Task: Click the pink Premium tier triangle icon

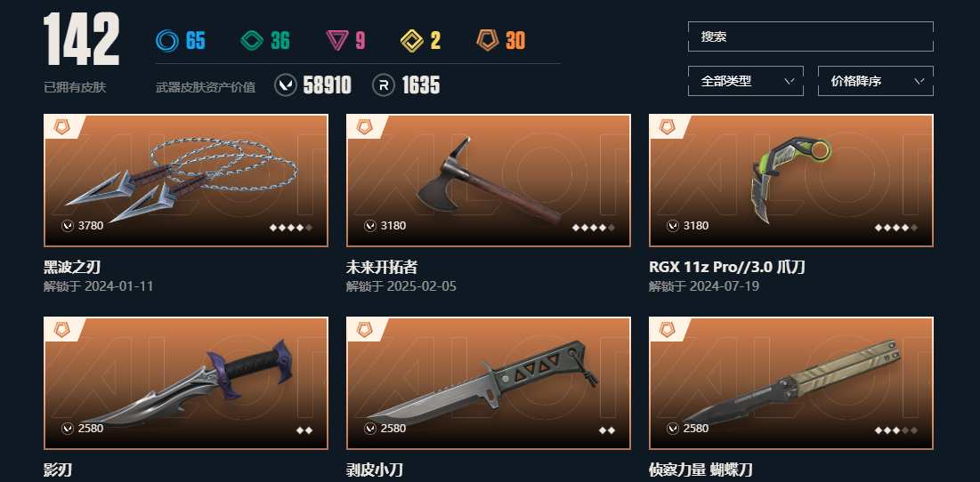Action: 336,41
